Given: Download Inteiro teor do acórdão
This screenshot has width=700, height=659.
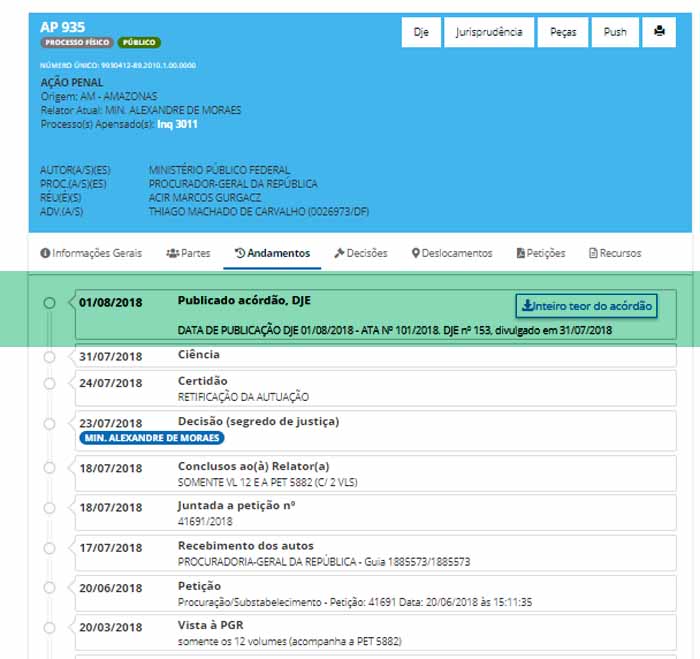Looking at the screenshot, I should tap(586, 305).
